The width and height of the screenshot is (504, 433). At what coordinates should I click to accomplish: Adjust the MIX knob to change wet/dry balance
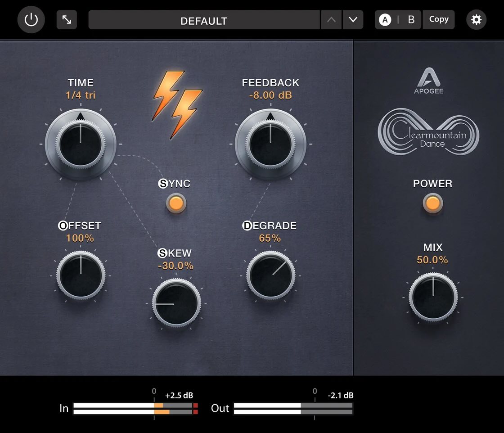(x=432, y=298)
